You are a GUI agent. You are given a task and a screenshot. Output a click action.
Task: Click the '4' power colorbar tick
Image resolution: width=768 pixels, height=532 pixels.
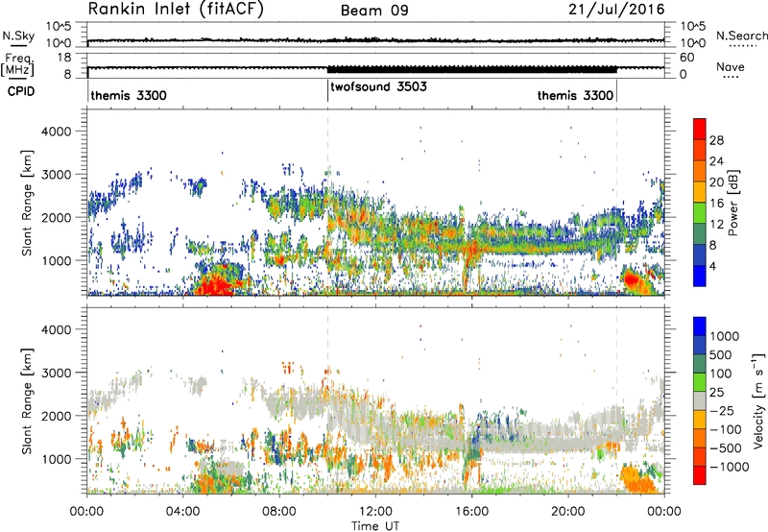tap(712, 266)
